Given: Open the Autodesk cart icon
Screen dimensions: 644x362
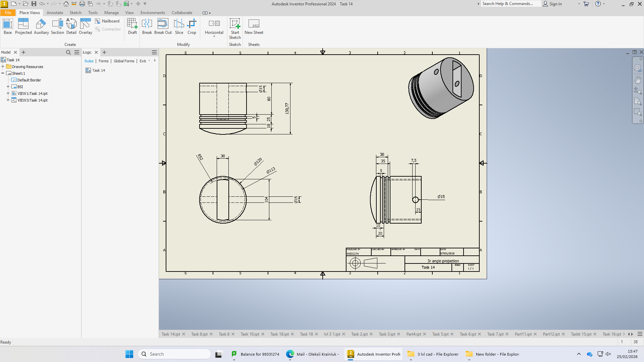Looking at the screenshot, I should point(586,4).
